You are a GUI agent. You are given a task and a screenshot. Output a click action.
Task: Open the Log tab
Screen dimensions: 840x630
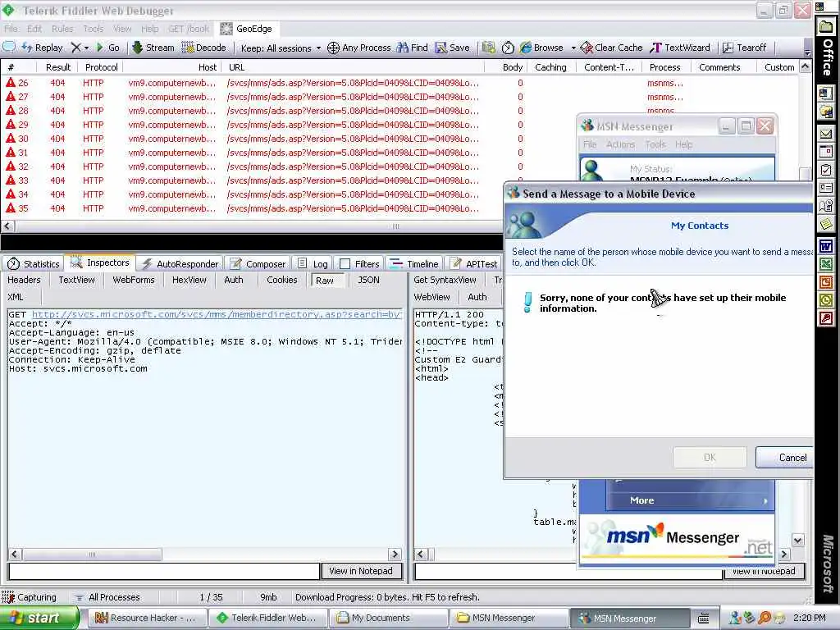pos(313,263)
